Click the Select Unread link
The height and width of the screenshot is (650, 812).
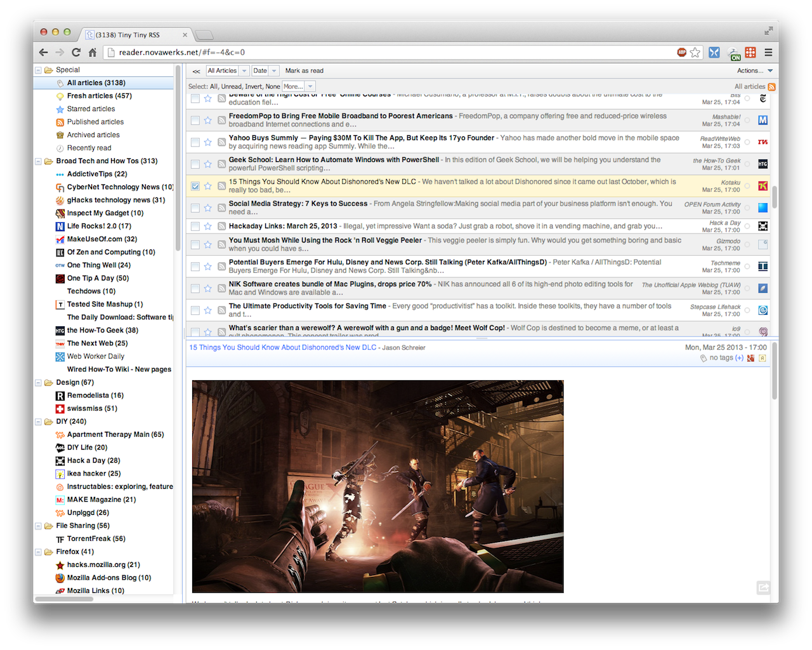[232, 86]
